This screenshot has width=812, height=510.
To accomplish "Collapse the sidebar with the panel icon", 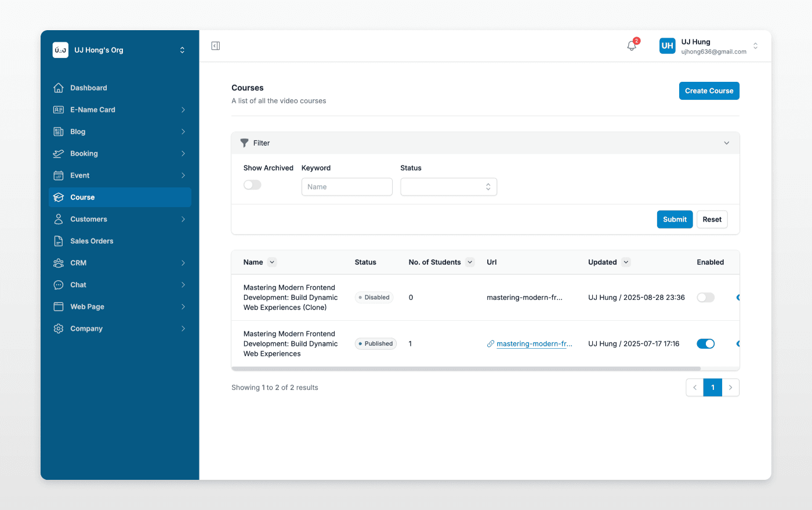I will pos(216,46).
